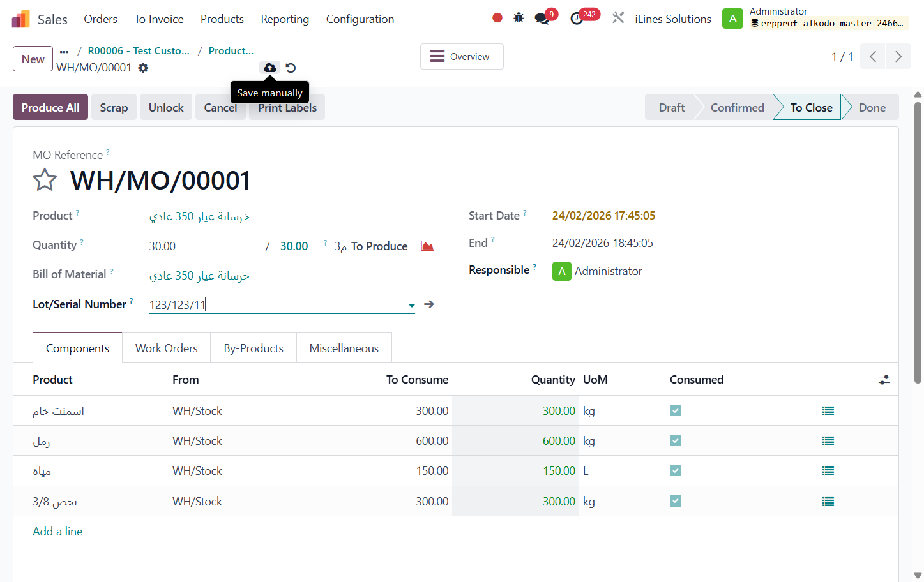Expand the collapsed breadcrumb ellipsis
This screenshot has height=582, width=924.
64,51
